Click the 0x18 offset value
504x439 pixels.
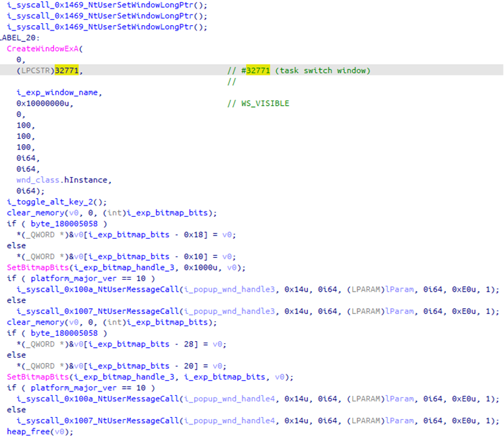point(194,235)
